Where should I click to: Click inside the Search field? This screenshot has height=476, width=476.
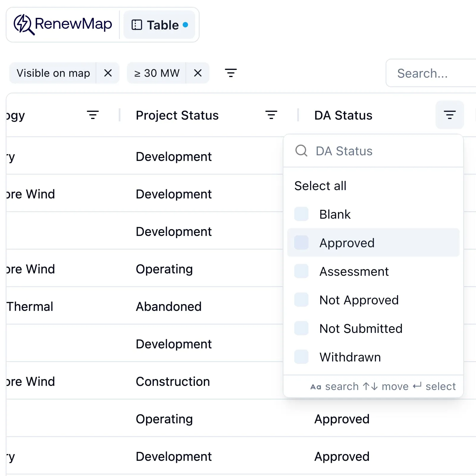click(x=431, y=73)
